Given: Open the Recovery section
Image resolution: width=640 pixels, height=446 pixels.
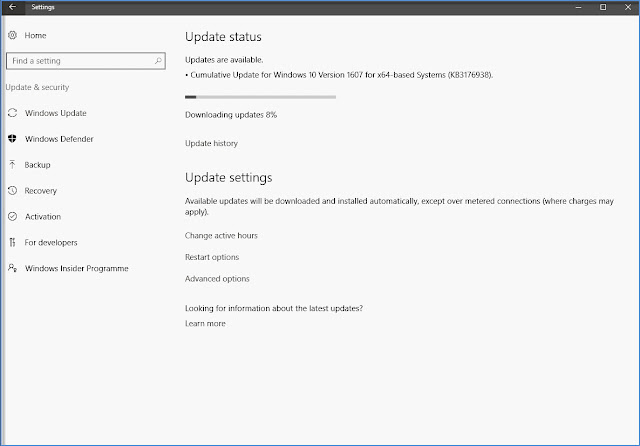Looking at the screenshot, I should coord(41,191).
